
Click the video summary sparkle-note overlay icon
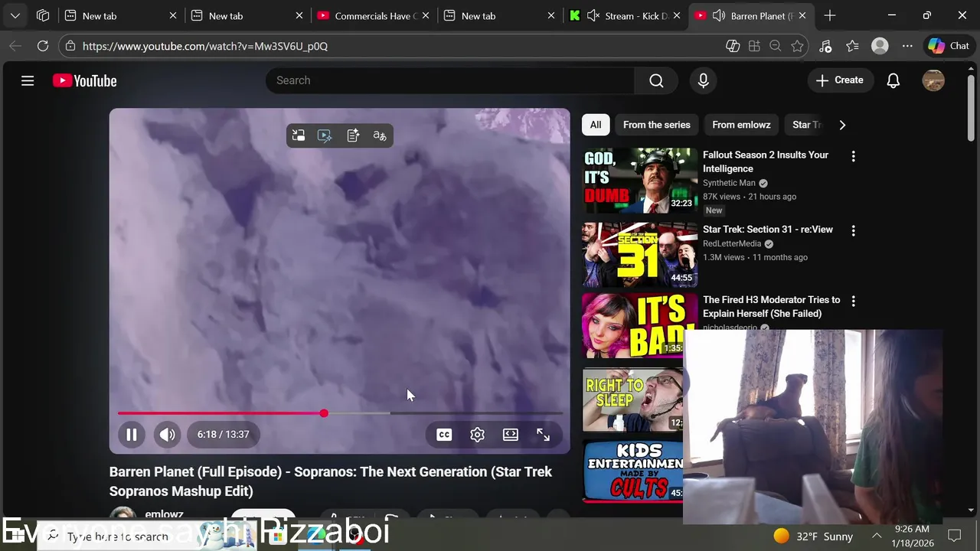pos(353,135)
